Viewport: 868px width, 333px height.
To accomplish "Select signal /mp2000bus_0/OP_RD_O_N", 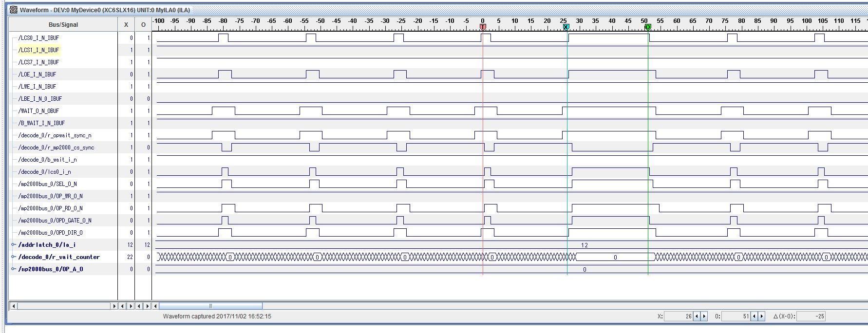I will click(50, 208).
